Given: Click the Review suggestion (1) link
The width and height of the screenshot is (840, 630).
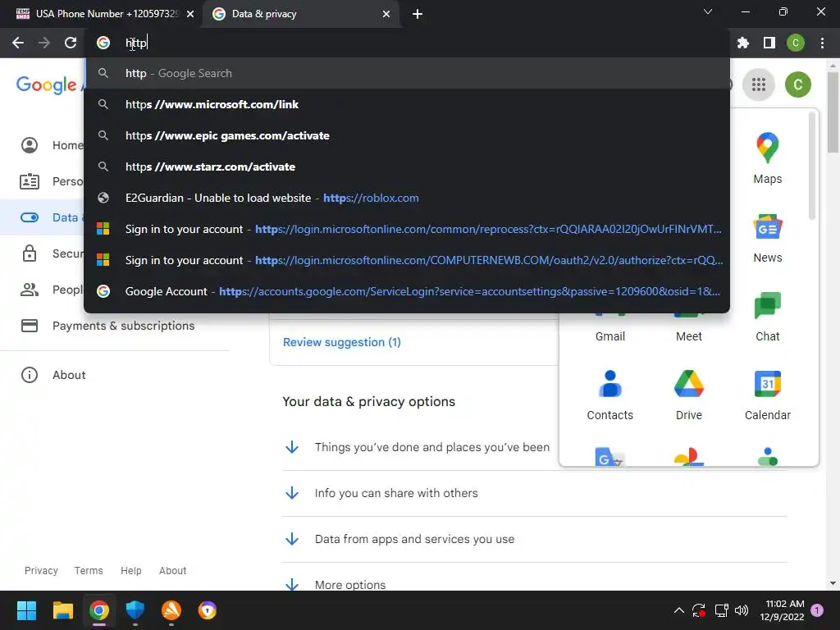Looking at the screenshot, I should pos(342,342).
